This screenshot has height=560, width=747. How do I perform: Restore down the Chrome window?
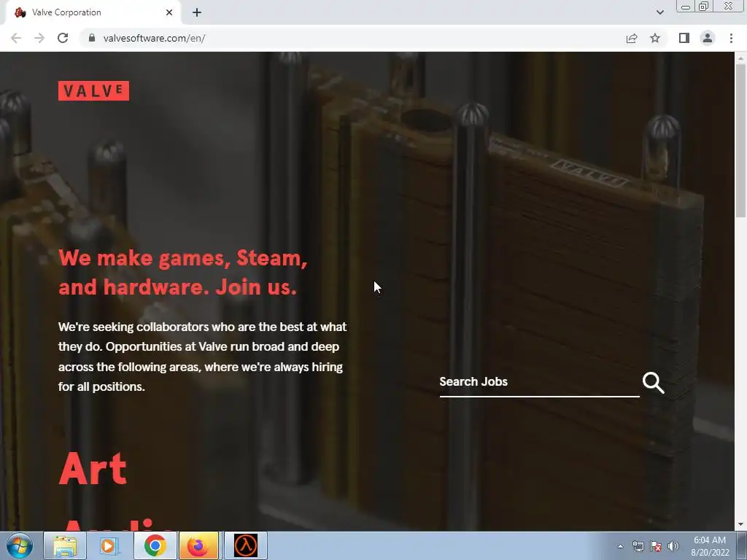[x=704, y=7]
